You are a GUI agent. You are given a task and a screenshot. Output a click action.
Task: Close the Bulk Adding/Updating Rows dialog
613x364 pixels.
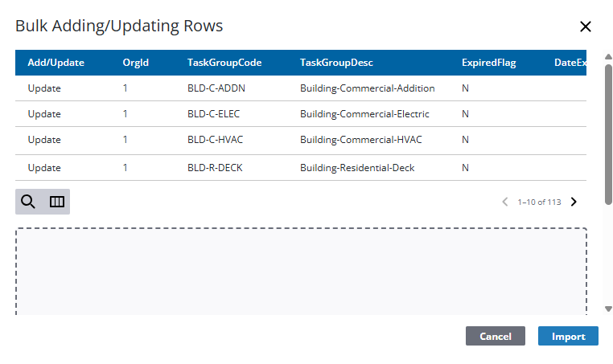pos(586,27)
